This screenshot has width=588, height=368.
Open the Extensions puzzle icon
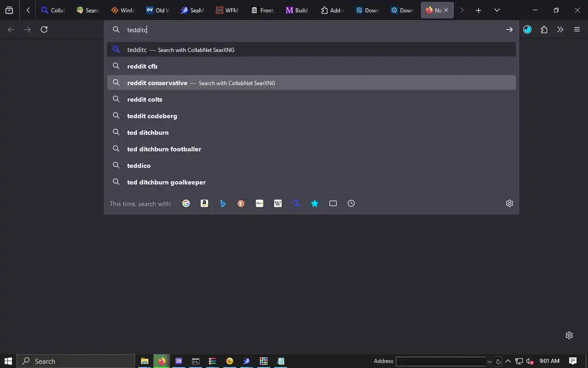(x=544, y=29)
